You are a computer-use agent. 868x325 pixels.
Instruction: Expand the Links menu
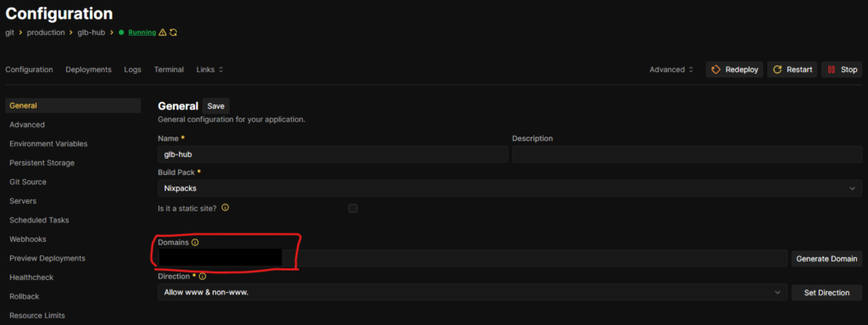coord(210,70)
